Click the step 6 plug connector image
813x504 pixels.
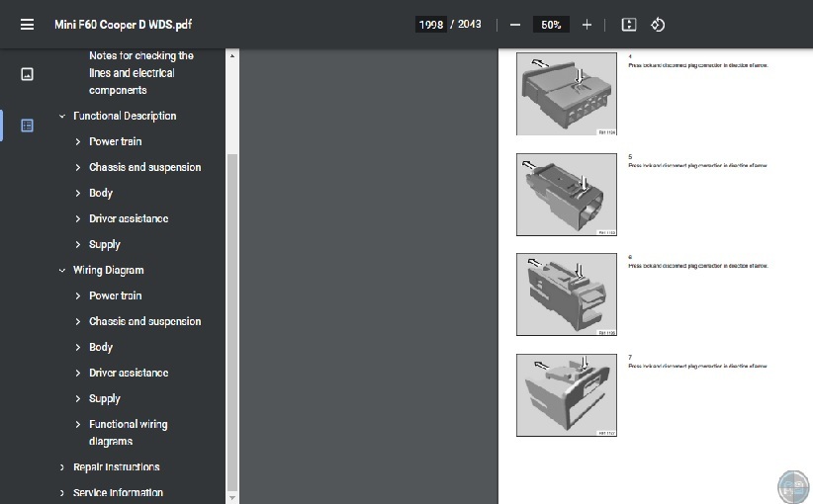566,294
